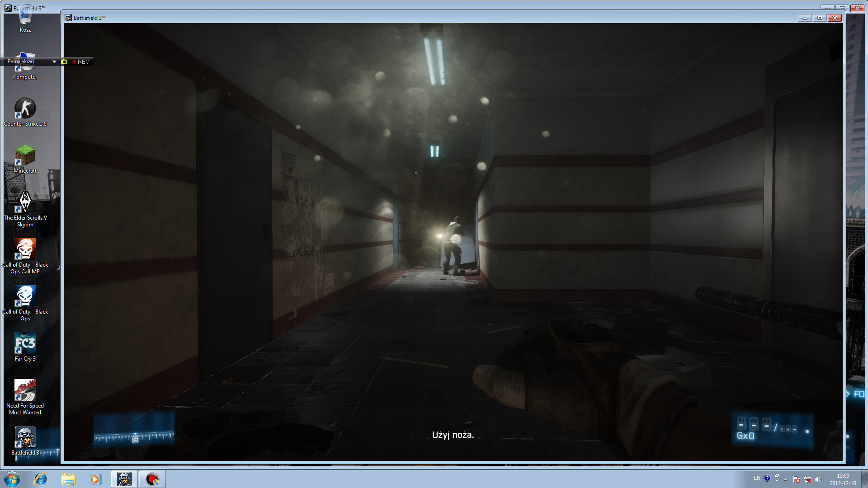Minimize the inner Battlefield 3 window
The image size is (868, 488).
pos(805,18)
